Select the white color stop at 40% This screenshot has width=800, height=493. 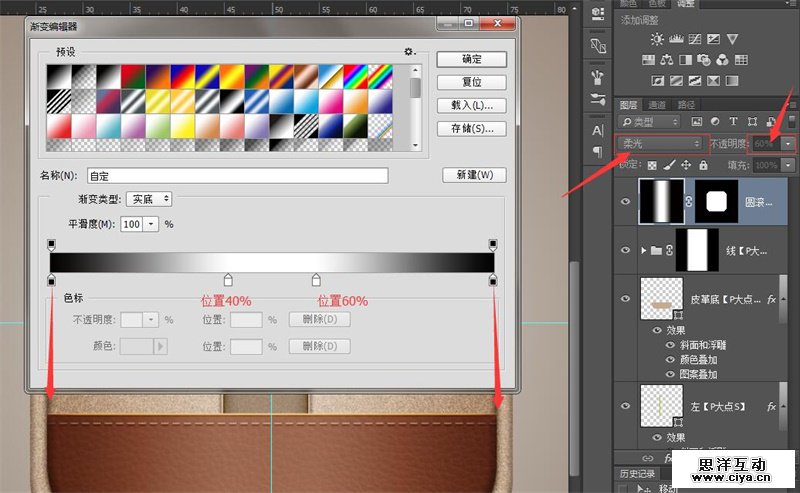pyautogui.click(x=228, y=280)
